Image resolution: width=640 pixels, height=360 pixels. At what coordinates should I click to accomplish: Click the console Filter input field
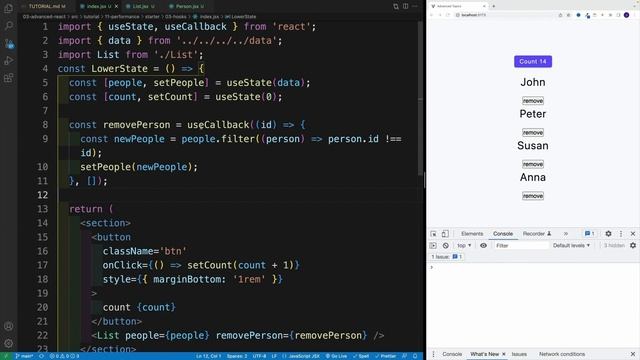(x=521, y=246)
